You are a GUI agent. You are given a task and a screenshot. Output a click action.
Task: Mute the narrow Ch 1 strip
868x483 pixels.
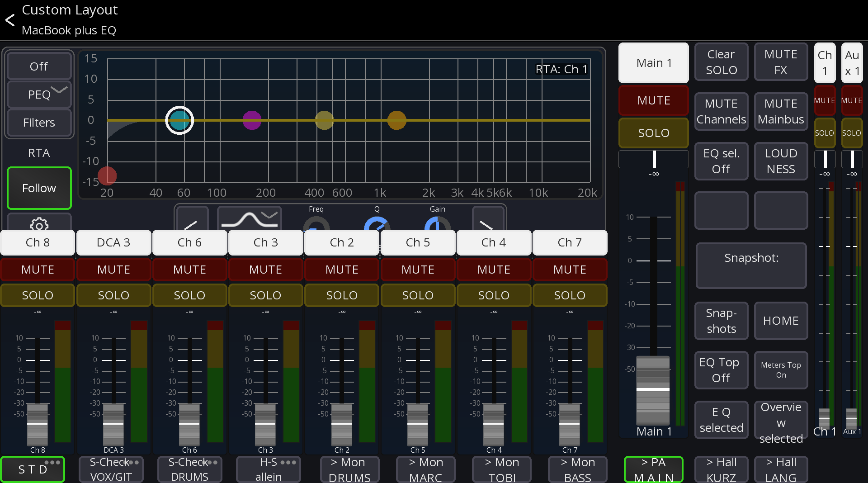[825, 100]
